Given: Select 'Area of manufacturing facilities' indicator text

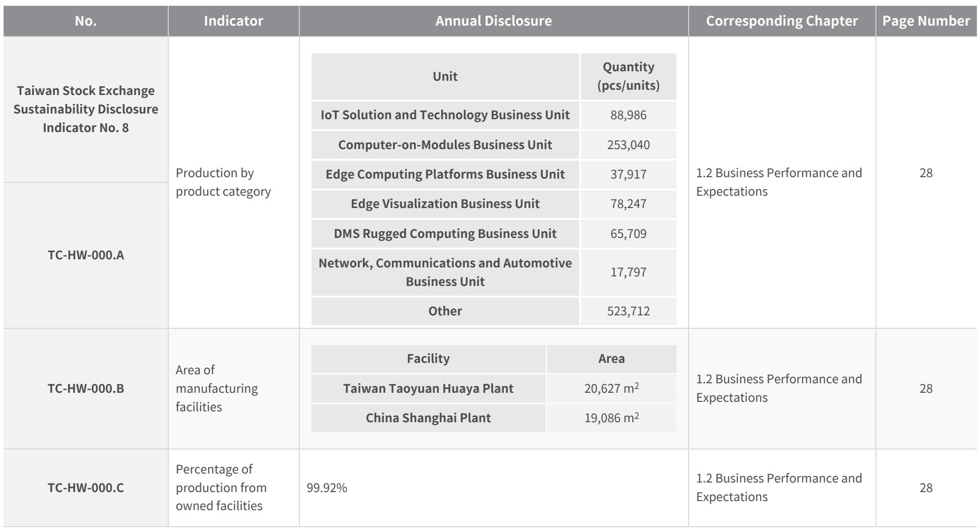Looking at the screenshot, I should (x=217, y=389).
